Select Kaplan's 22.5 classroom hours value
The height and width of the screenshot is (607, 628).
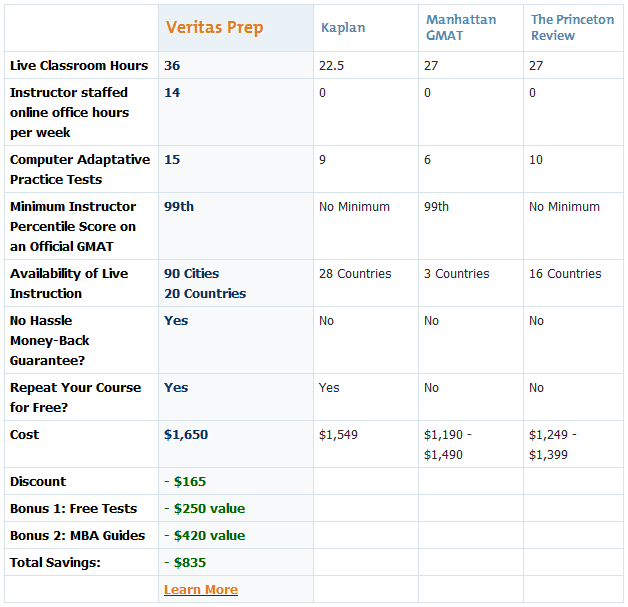point(331,66)
